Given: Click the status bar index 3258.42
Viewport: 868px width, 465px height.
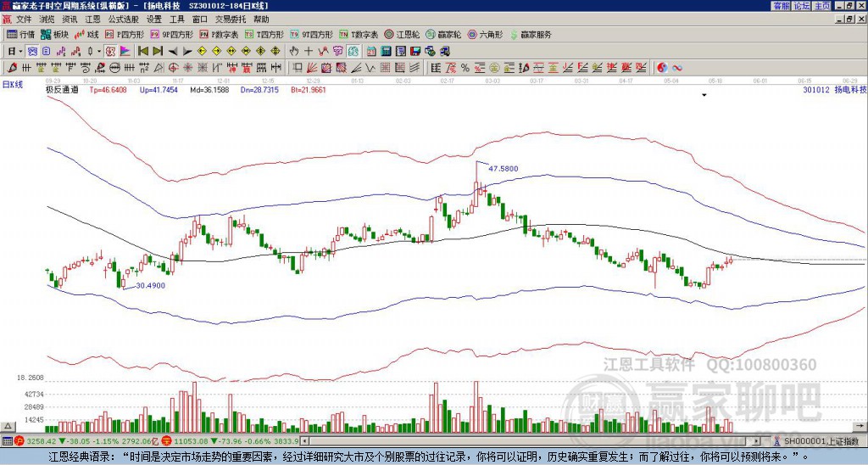Looking at the screenshot, I should pyautogui.click(x=42, y=441).
